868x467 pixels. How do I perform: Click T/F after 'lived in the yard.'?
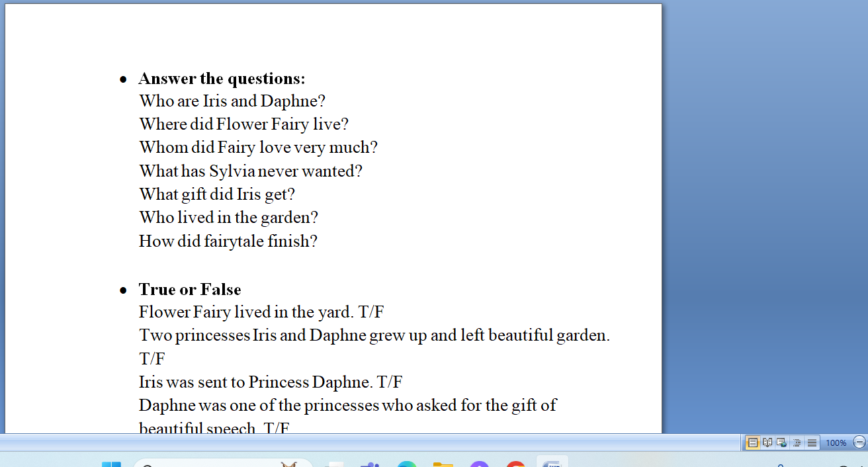point(371,312)
